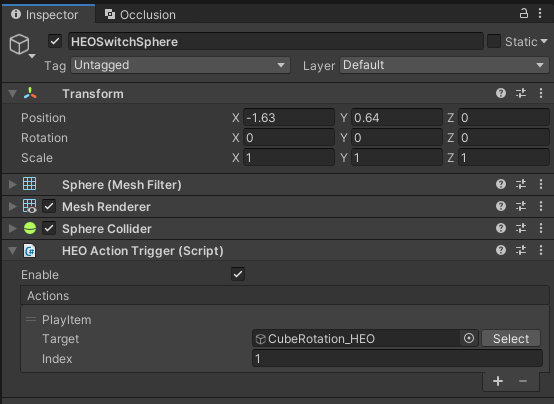This screenshot has width=554, height=404.
Task: Click the Scale Z field
Action: [x=503, y=158]
